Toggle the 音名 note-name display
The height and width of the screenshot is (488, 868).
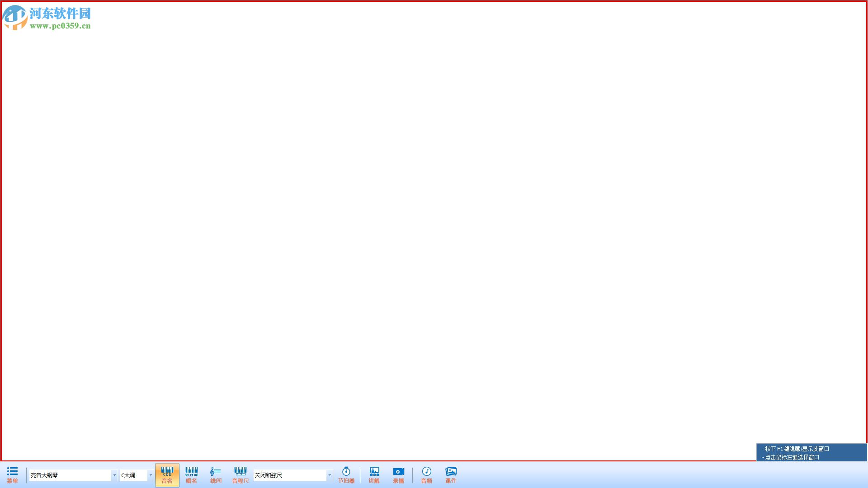[x=167, y=475]
